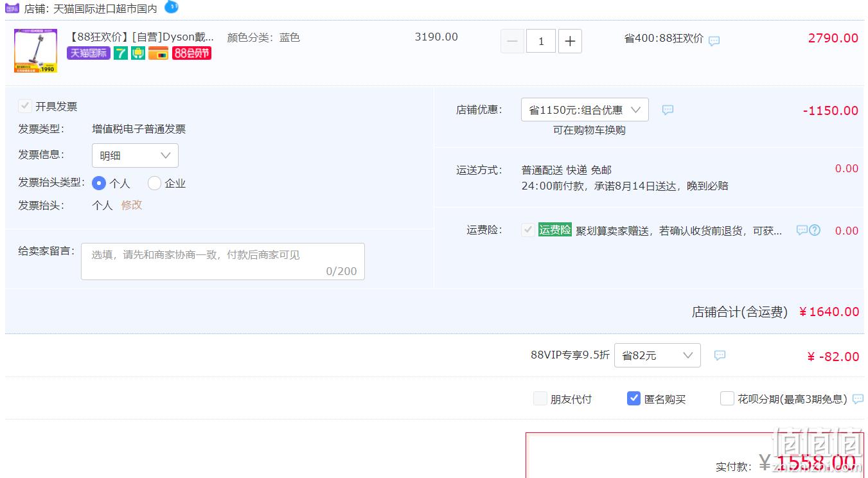Click 普通配送 快递 免邮 shipping text

(x=567, y=170)
